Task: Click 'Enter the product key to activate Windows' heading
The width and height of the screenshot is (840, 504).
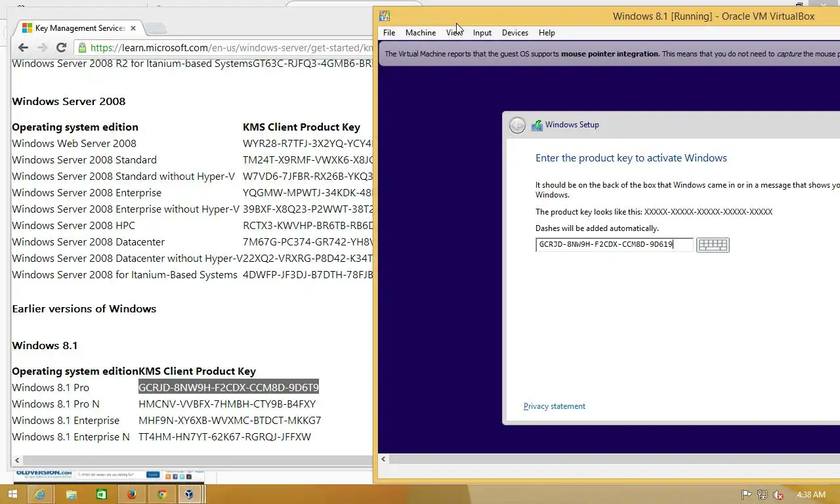Action: [631, 158]
